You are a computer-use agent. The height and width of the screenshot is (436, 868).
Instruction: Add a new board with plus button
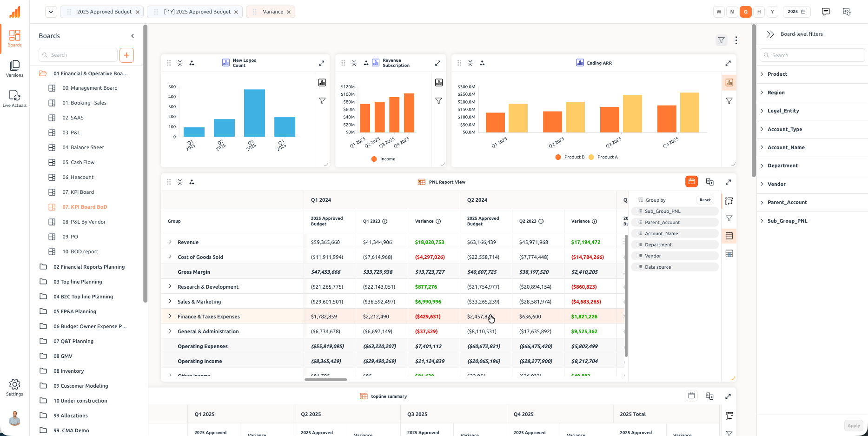click(x=126, y=55)
